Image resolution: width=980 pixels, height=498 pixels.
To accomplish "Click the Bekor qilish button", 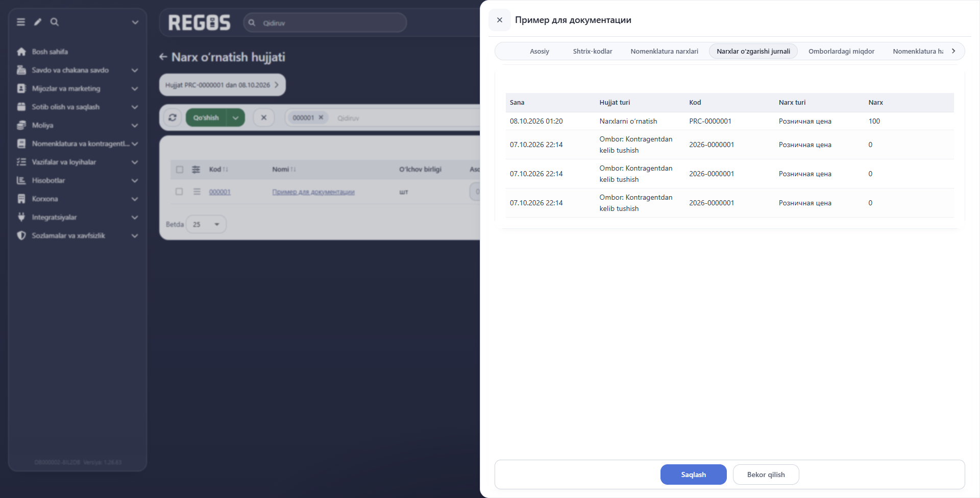I will 766,475.
